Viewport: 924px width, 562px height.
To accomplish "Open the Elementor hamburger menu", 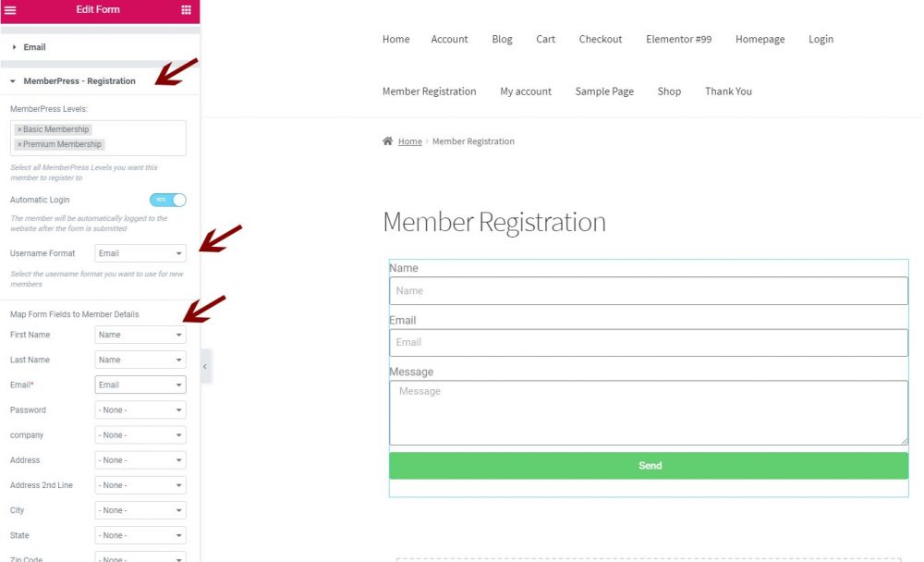I will point(10,10).
